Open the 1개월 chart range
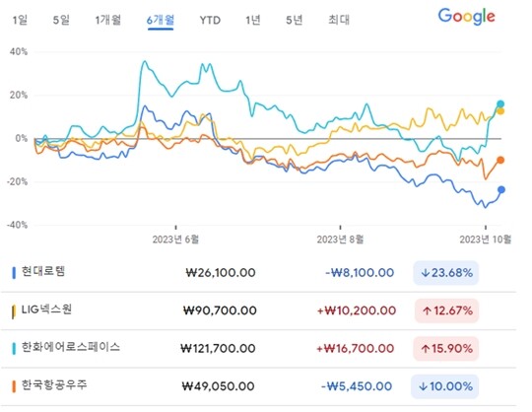Screen dimensions: 532x412 click(x=108, y=20)
